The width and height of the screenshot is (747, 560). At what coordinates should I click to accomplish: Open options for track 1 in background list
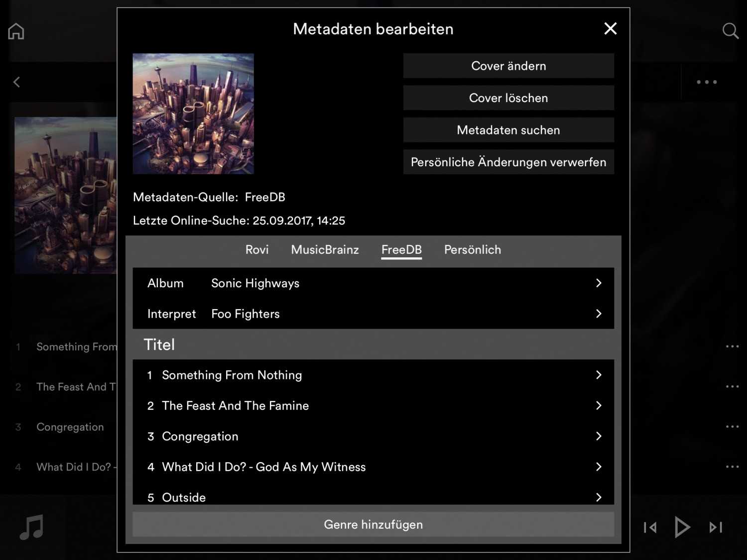coord(732,346)
